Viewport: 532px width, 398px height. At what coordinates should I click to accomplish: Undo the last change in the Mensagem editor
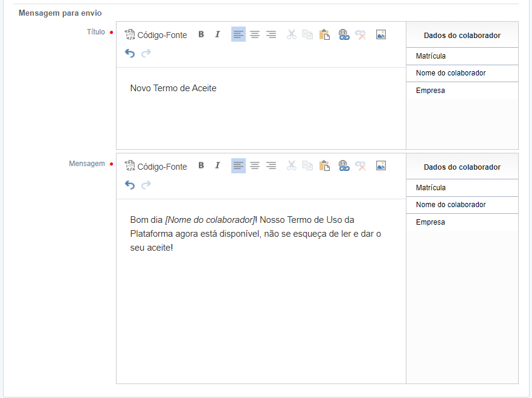[x=130, y=185]
